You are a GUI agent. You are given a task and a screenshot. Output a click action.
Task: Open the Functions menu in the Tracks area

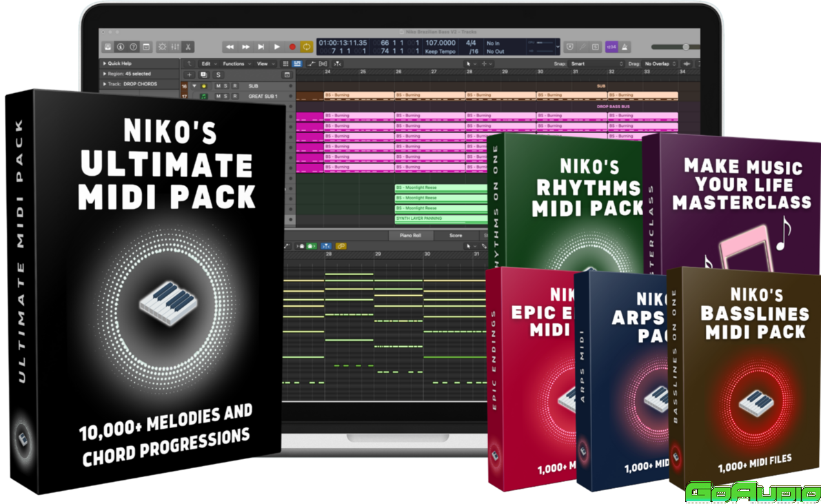(x=236, y=64)
